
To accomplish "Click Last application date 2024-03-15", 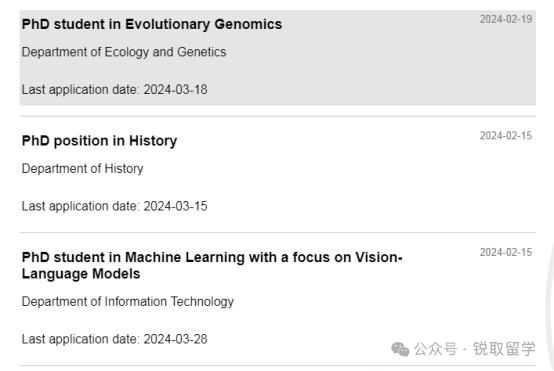I will click(x=114, y=206).
